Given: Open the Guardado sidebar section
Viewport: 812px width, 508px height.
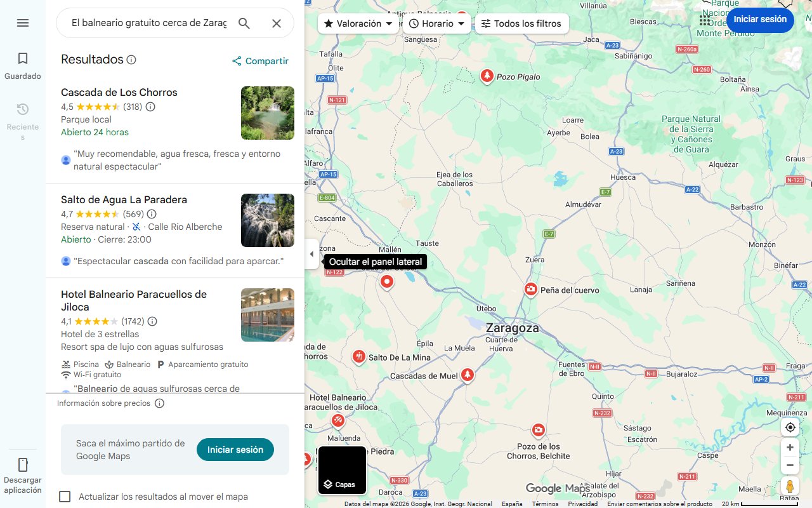Looking at the screenshot, I should pyautogui.click(x=23, y=63).
